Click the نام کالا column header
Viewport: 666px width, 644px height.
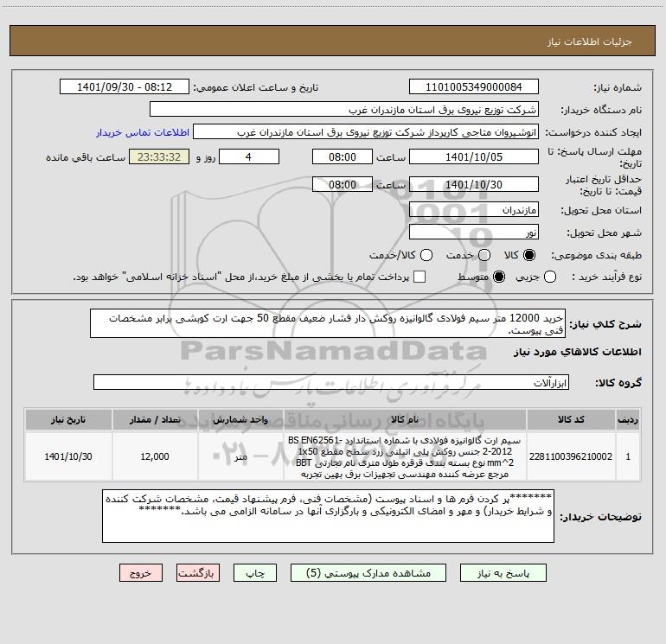(405, 419)
